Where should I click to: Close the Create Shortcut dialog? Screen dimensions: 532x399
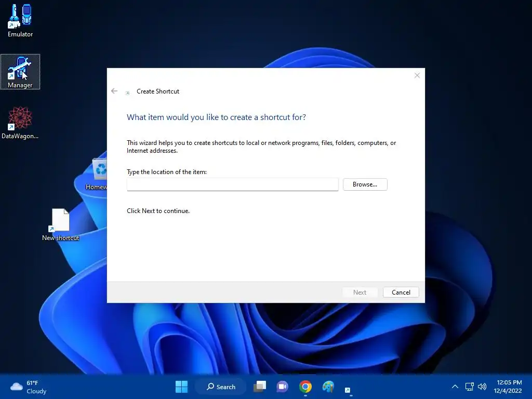[x=417, y=75]
